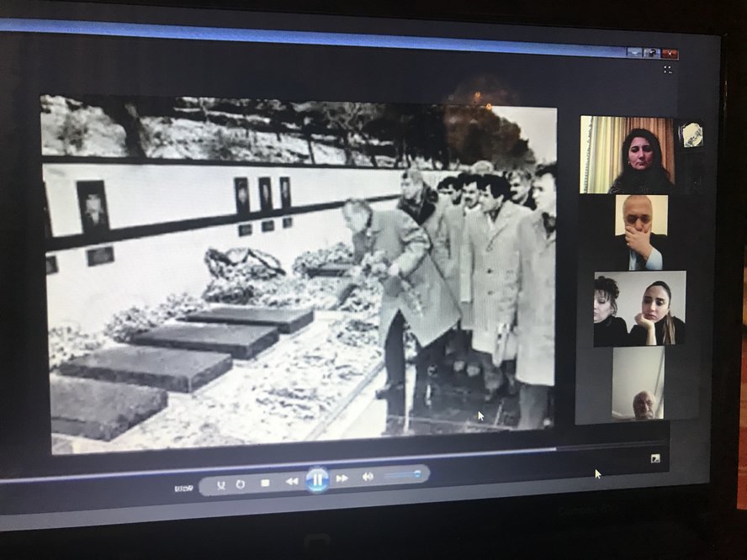Maximize the video call window
The height and width of the screenshot is (560, 747).
click(652, 53)
